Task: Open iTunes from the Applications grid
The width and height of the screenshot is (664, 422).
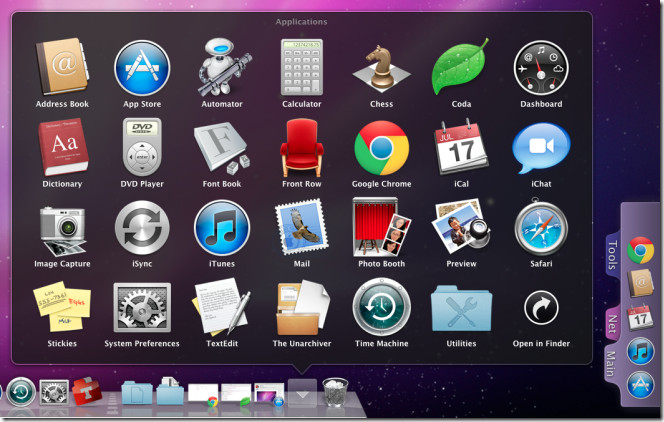Action: tap(222, 228)
